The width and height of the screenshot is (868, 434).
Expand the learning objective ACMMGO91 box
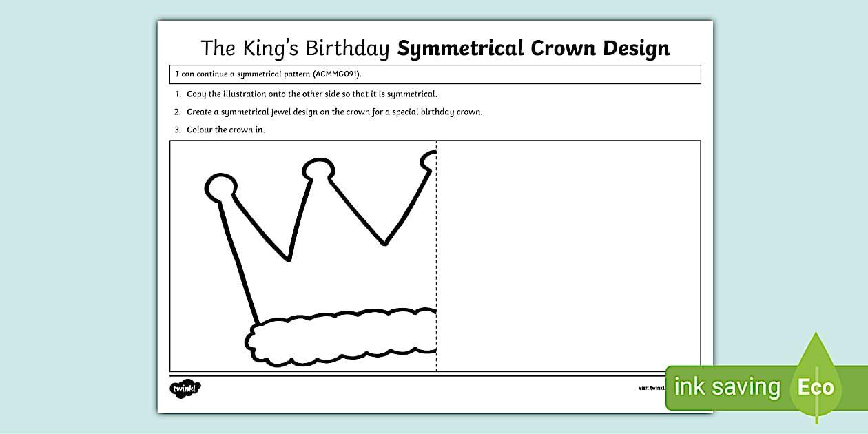coord(435,74)
